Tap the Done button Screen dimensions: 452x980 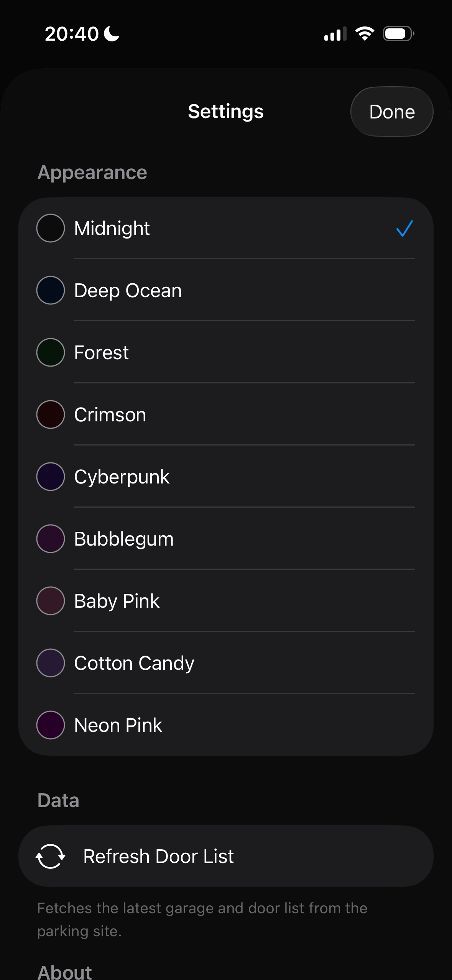click(x=392, y=112)
